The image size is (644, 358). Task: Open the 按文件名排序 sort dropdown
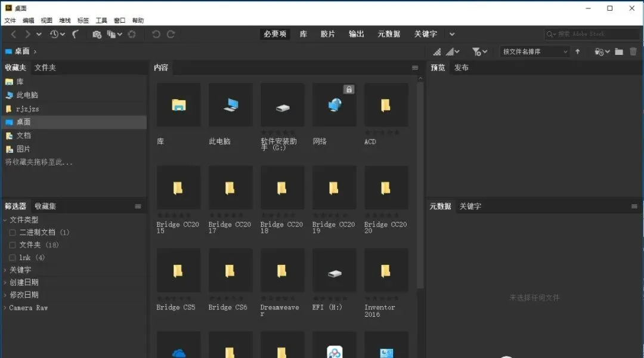[x=534, y=52]
